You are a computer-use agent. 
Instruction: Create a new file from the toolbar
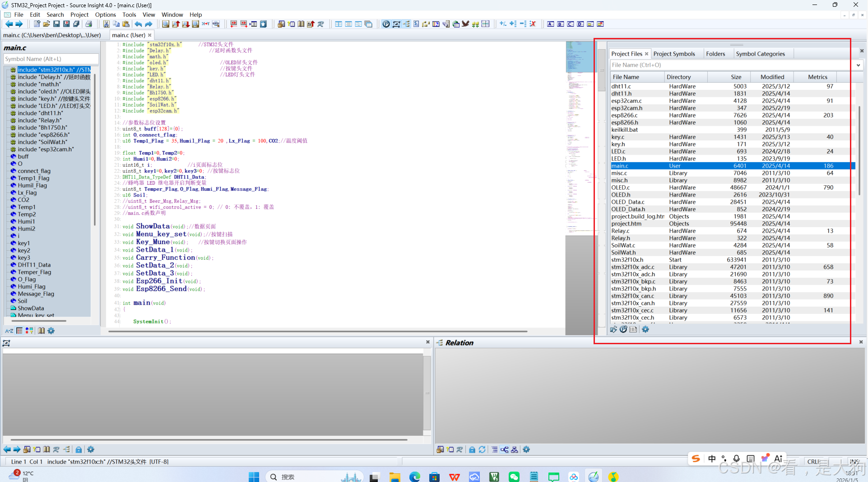(x=37, y=24)
